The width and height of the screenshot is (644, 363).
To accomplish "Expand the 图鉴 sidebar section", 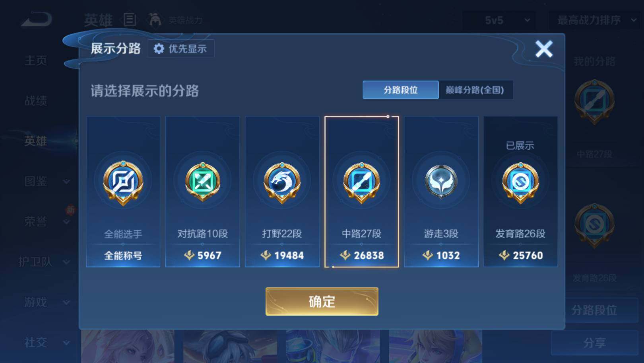I will [x=47, y=181].
